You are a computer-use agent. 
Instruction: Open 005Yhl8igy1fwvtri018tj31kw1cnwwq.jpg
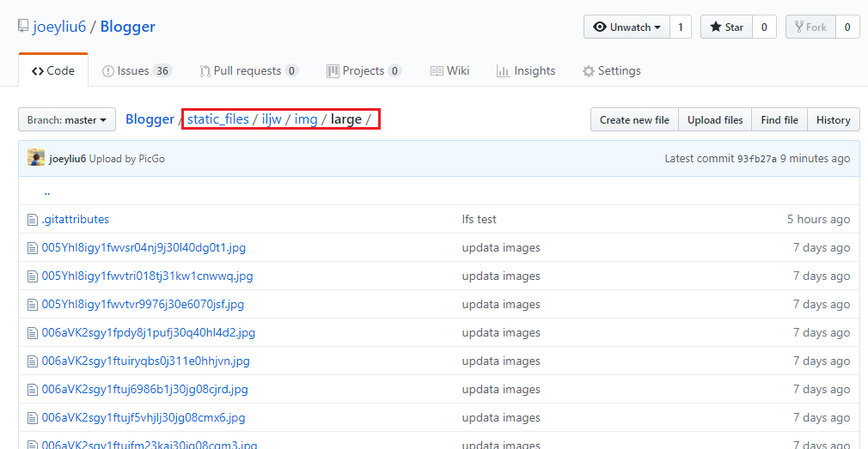coord(147,276)
